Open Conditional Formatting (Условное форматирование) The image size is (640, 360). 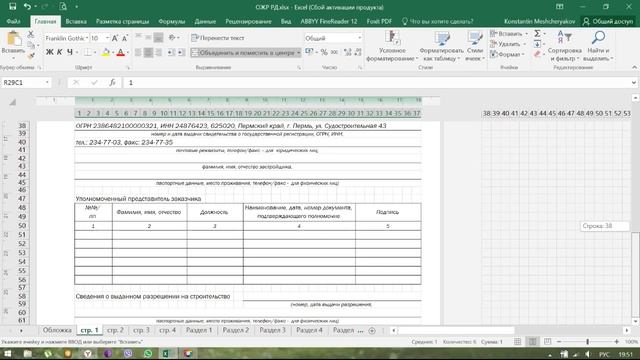tap(392, 46)
